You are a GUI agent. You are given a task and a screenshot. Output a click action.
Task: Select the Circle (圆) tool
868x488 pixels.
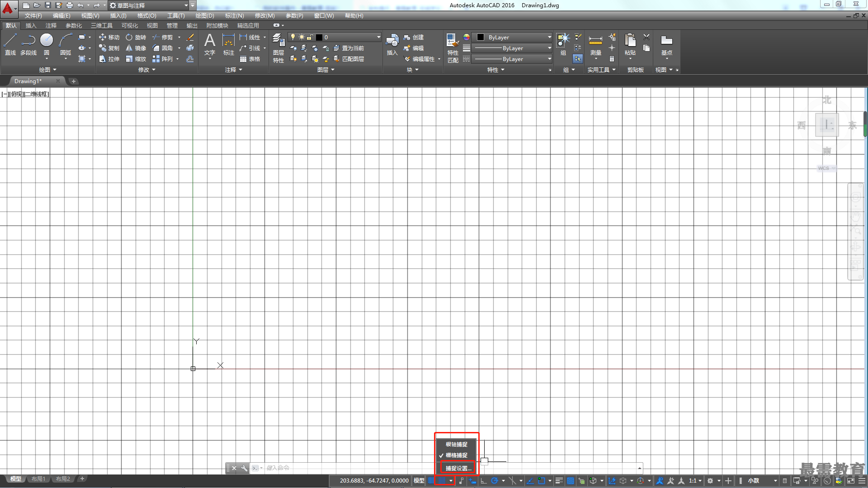(x=47, y=44)
